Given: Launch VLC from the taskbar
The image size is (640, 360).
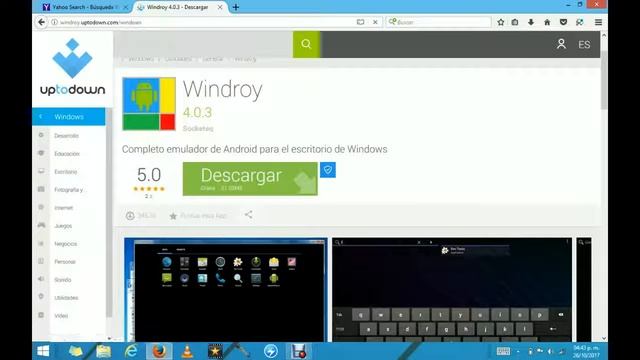Looking at the screenshot, I should click(187, 351).
